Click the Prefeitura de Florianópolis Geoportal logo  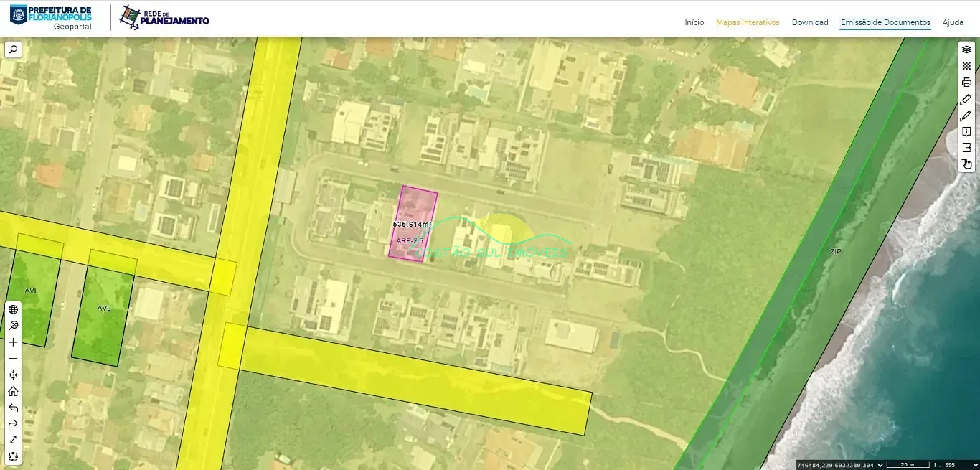pyautogui.click(x=51, y=17)
